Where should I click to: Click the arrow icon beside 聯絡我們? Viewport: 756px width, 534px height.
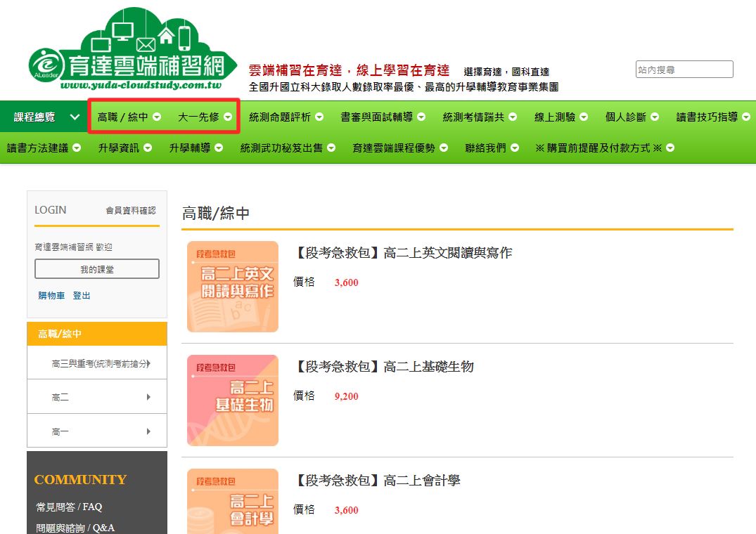point(515,148)
